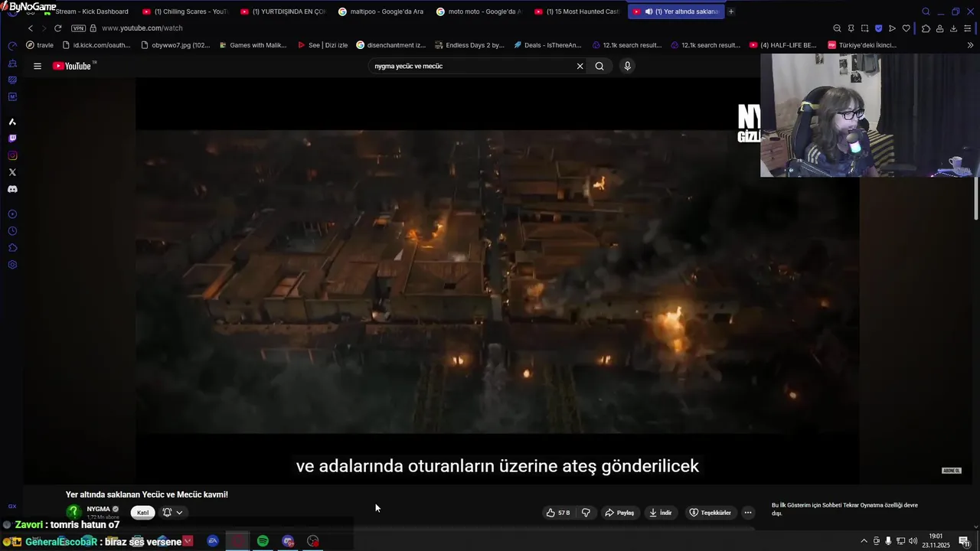Add page to bookmarks with heart icon
The height and width of the screenshot is (551, 980).
click(906, 28)
